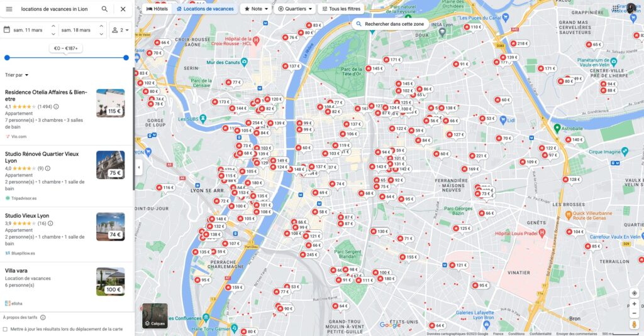Open the Trier par sort dropdown

coord(17,75)
